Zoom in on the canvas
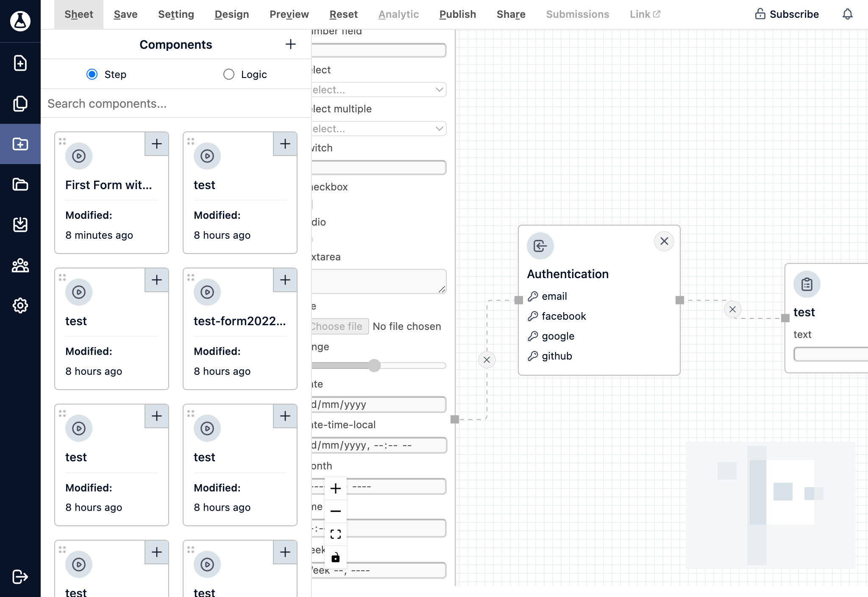This screenshot has height=597, width=868. tap(336, 488)
